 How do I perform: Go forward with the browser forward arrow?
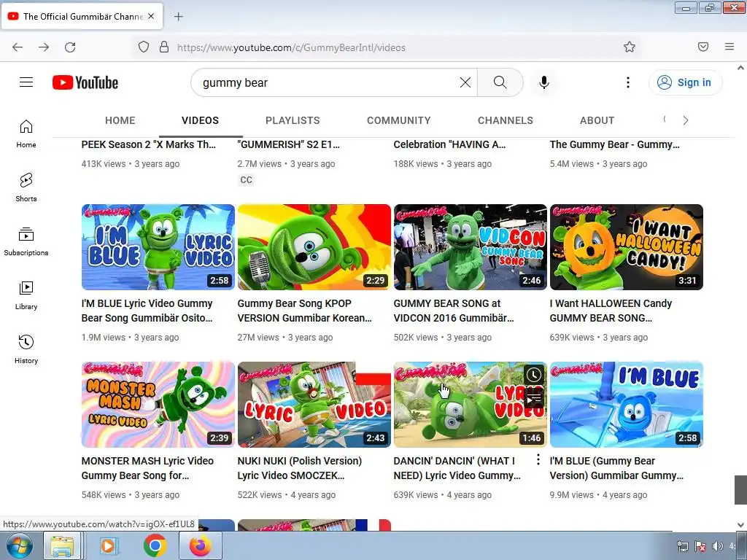click(x=44, y=47)
